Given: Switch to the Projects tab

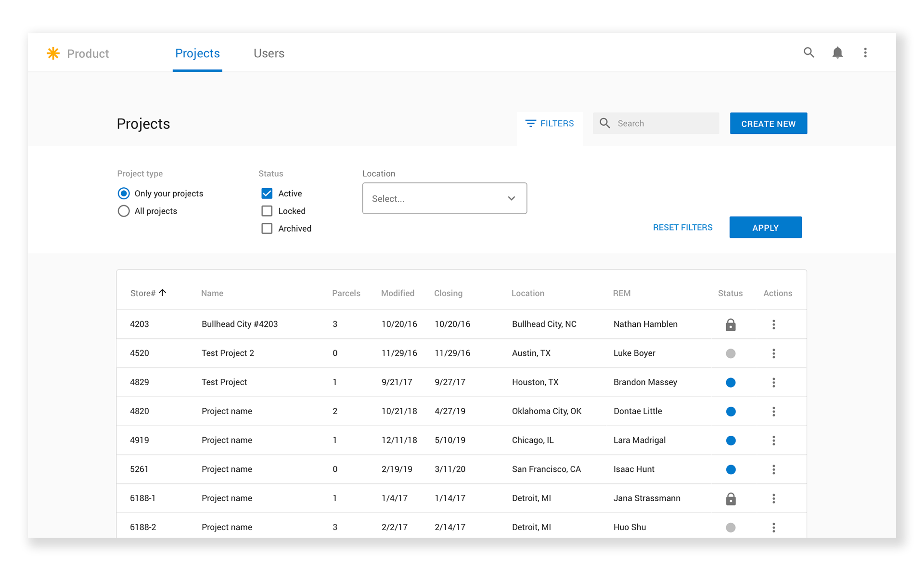Looking at the screenshot, I should (x=197, y=53).
